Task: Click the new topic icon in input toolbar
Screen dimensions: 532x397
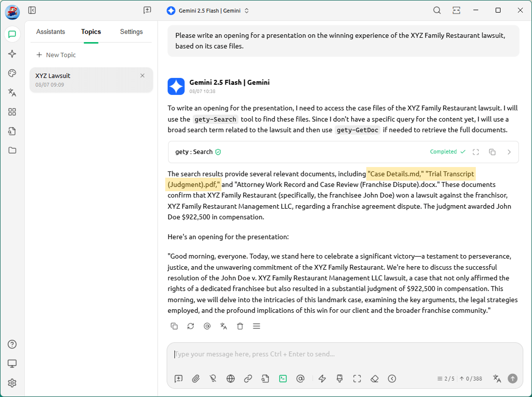Action: click(x=178, y=379)
